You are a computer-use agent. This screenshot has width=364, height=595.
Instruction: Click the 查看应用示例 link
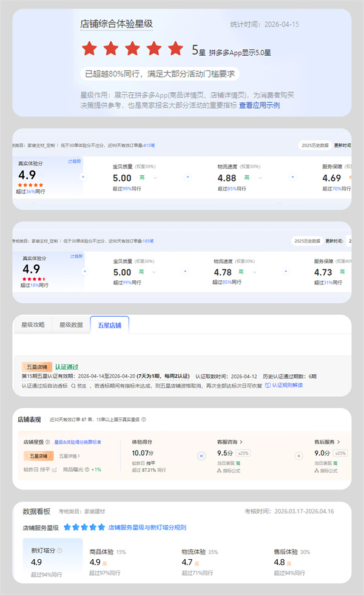pyautogui.click(x=259, y=105)
